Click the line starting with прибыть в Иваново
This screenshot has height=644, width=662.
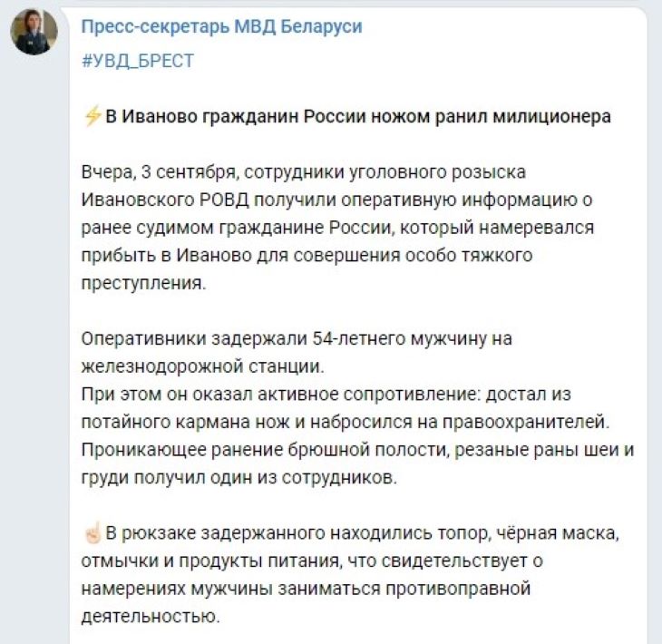(x=307, y=256)
